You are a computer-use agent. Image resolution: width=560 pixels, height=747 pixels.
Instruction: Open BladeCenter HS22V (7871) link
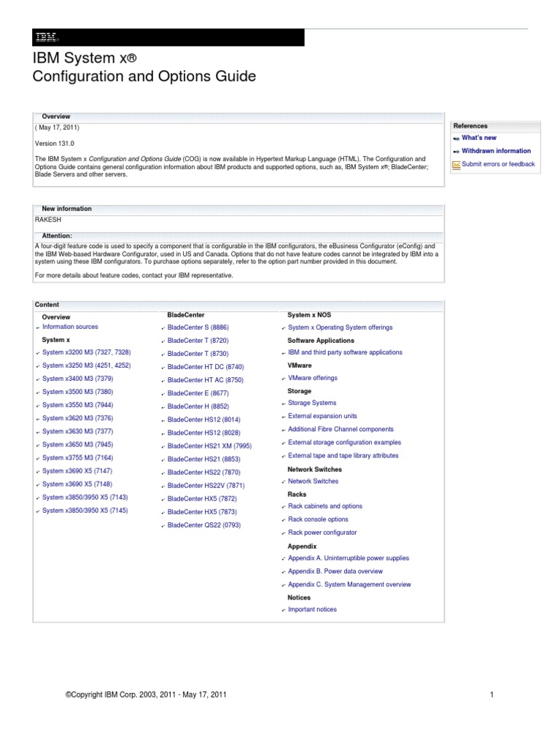[206, 485]
